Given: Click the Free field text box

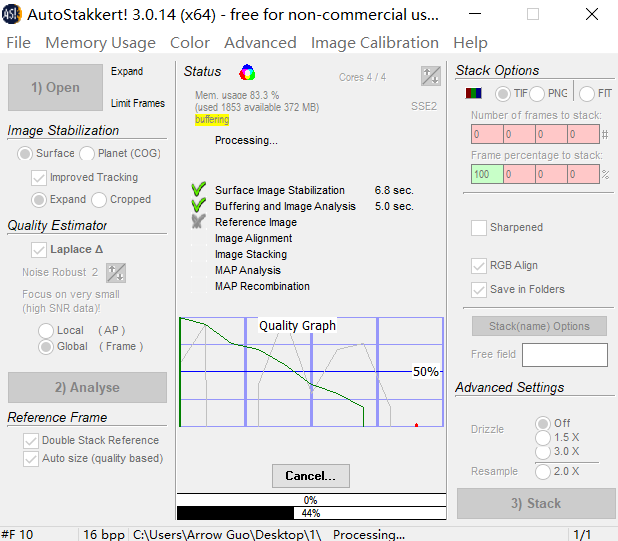Looking at the screenshot, I should (564, 355).
